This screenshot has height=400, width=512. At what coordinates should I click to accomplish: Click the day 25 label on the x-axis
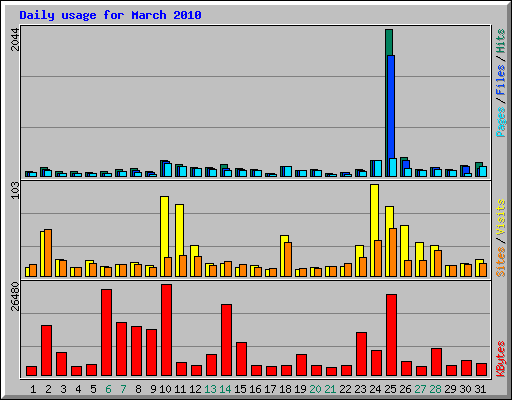[390, 389]
